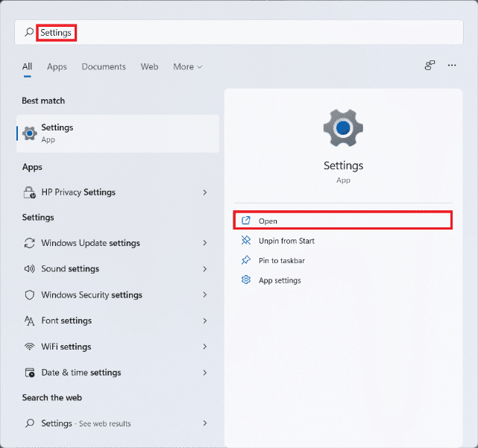Image resolution: width=478 pixels, height=448 pixels.
Task: Expand the Settings web results chevron
Action: pyautogui.click(x=205, y=423)
